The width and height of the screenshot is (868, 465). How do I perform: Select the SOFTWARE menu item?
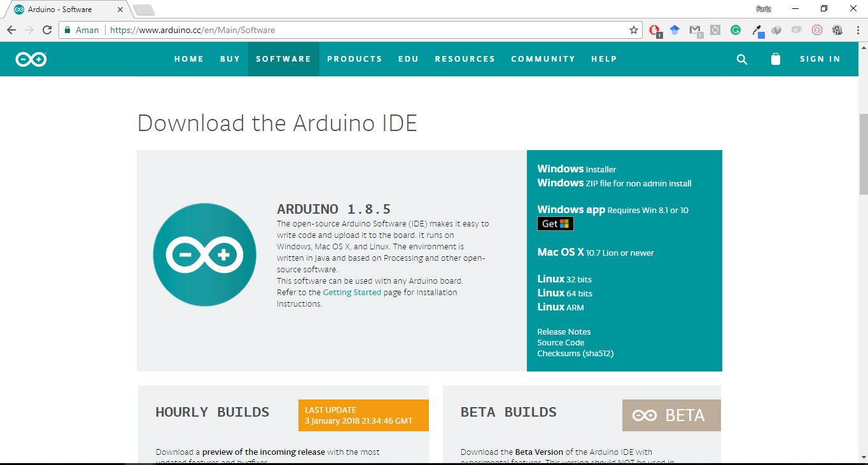[284, 59]
